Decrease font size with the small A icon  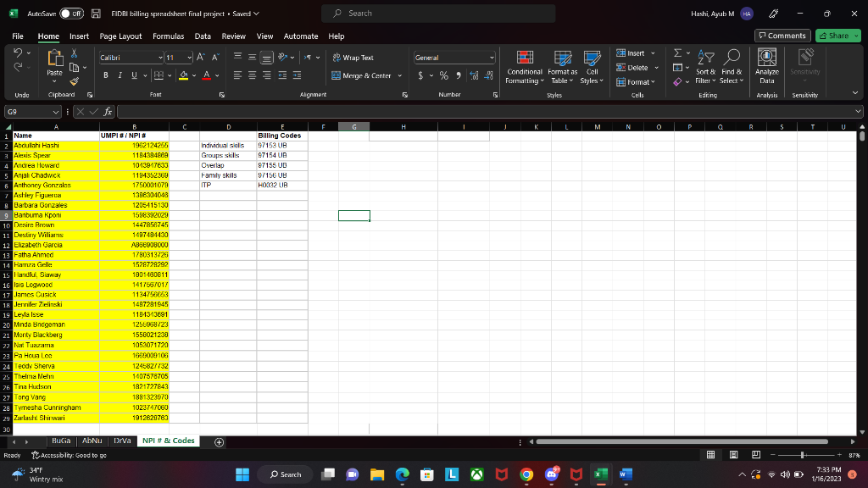click(x=215, y=57)
